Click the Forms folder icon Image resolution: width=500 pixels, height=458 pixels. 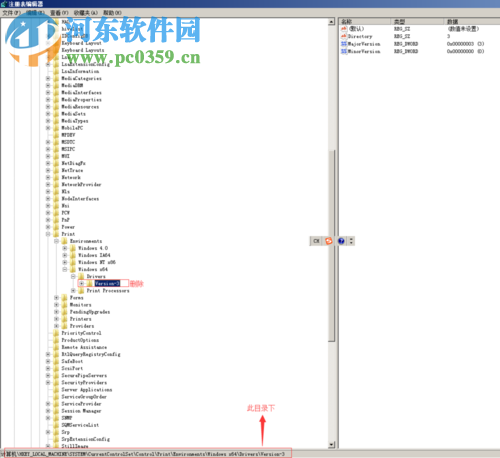[64, 298]
